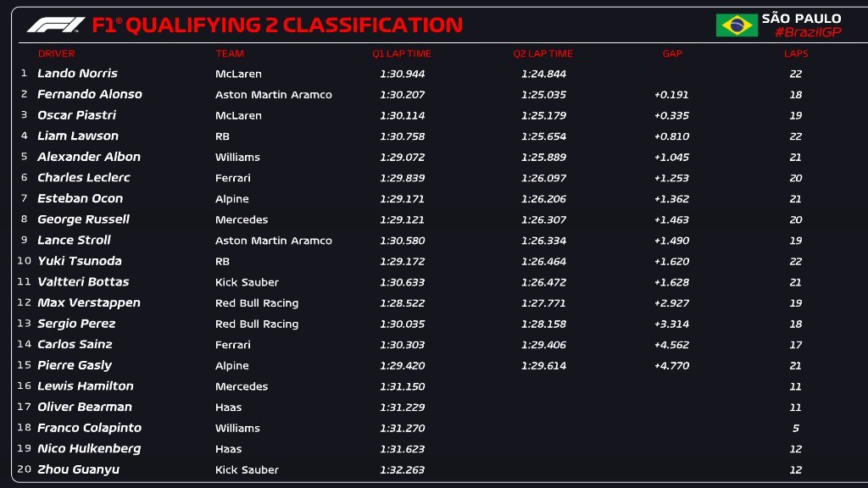Click the F1 logo icon
This screenshot has width=868, height=488.
(56, 25)
